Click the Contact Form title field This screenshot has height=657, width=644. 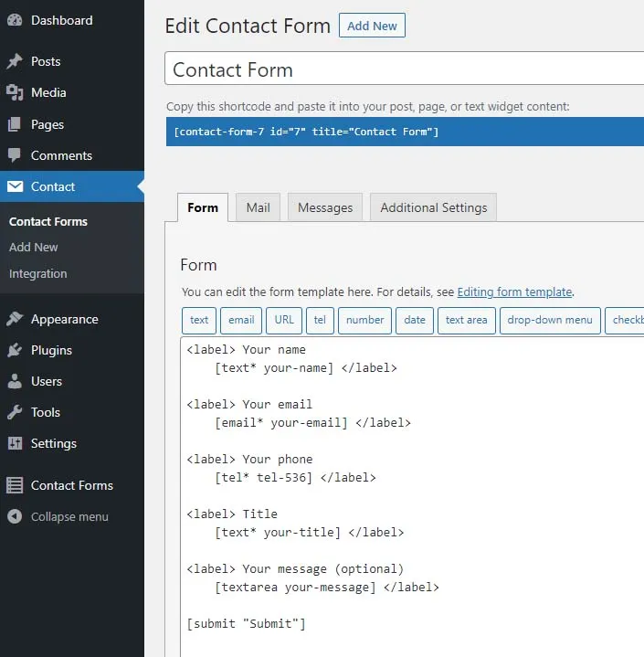tap(404, 70)
